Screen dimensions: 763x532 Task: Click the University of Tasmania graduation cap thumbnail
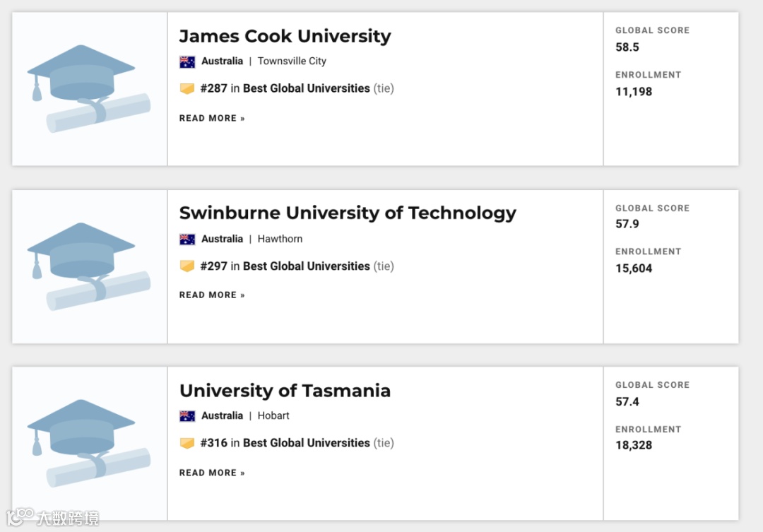point(89,444)
